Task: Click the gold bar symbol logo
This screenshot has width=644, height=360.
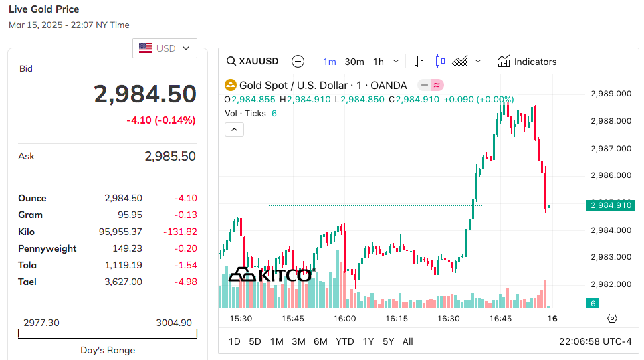Action: 231,85
